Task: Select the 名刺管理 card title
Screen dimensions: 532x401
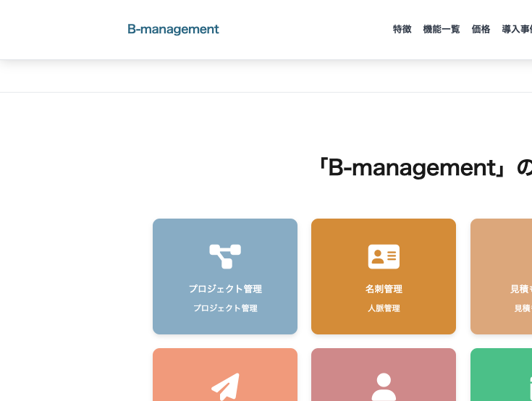Action: 384,289
